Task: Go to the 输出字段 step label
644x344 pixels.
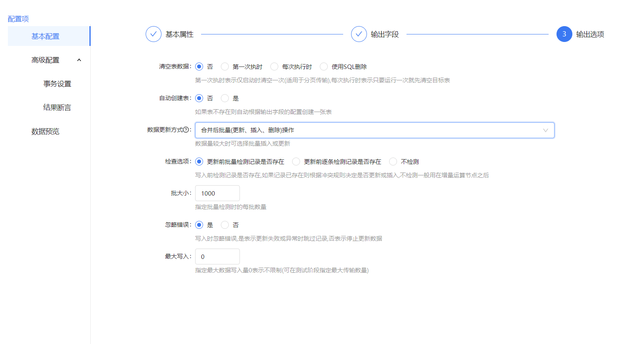Action: pyautogui.click(x=385, y=34)
